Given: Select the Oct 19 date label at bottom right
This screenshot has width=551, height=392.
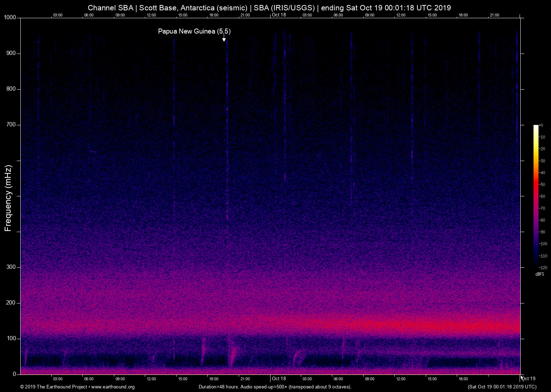Looking at the screenshot, I should [x=528, y=378].
